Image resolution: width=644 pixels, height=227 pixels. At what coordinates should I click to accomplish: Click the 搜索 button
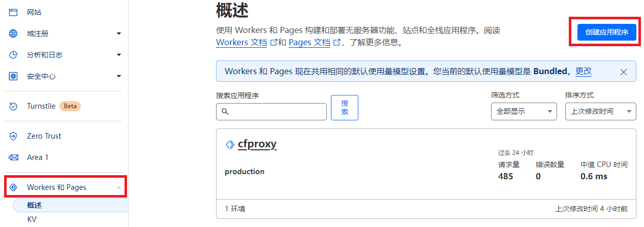[x=345, y=108]
